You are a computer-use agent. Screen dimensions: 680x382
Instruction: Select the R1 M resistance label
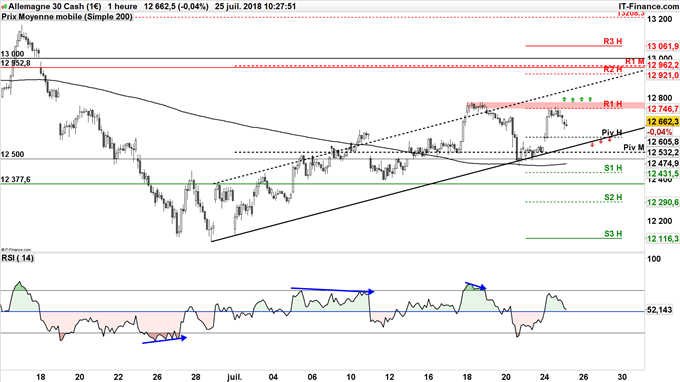(634, 61)
